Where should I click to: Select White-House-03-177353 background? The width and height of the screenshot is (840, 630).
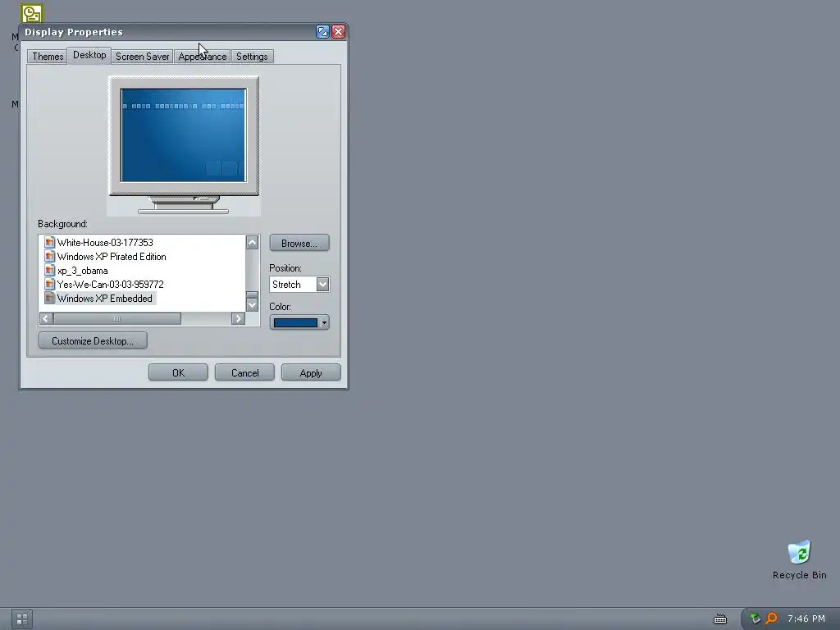click(x=105, y=243)
